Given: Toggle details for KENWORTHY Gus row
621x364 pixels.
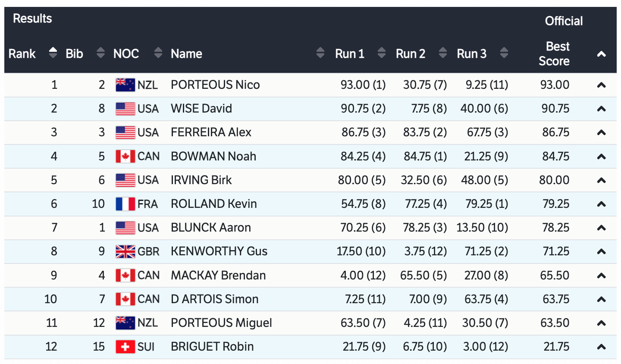Looking at the screenshot, I should click(x=601, y=252).
